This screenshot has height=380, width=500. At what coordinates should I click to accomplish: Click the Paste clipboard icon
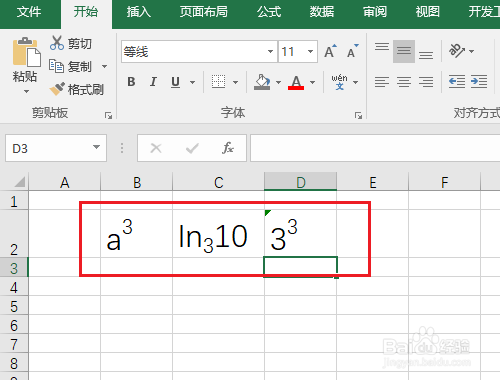(27, 52)
